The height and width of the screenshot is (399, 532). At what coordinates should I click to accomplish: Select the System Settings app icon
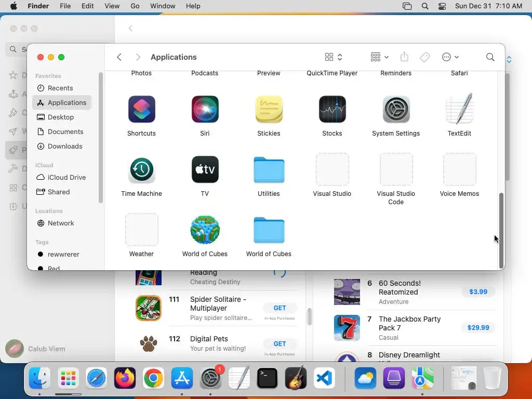(396, 109)
